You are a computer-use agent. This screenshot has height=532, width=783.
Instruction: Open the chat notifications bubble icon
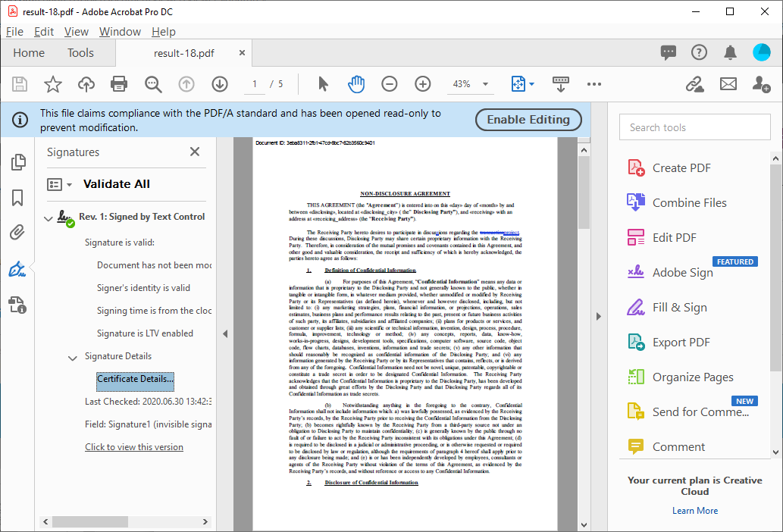coord(668,52)
